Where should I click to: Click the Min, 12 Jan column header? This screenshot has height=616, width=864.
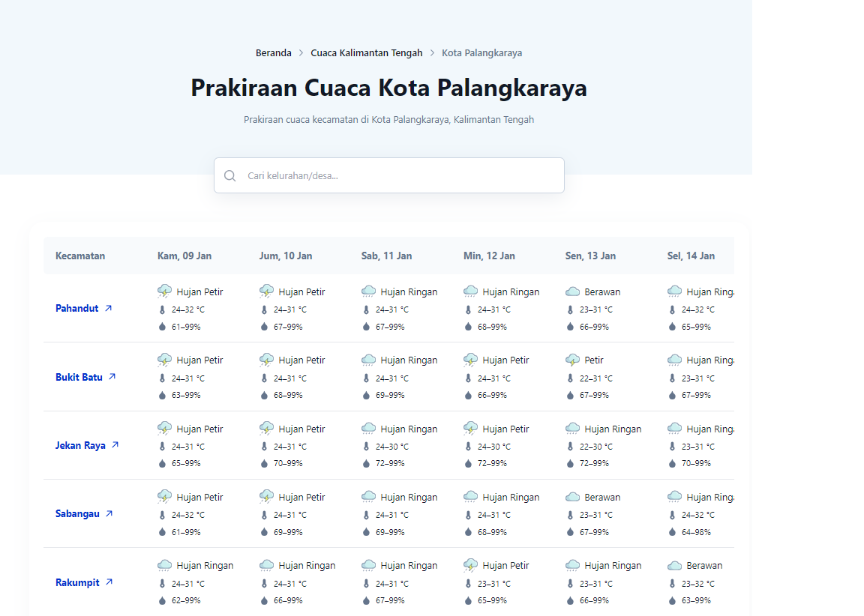489,256
